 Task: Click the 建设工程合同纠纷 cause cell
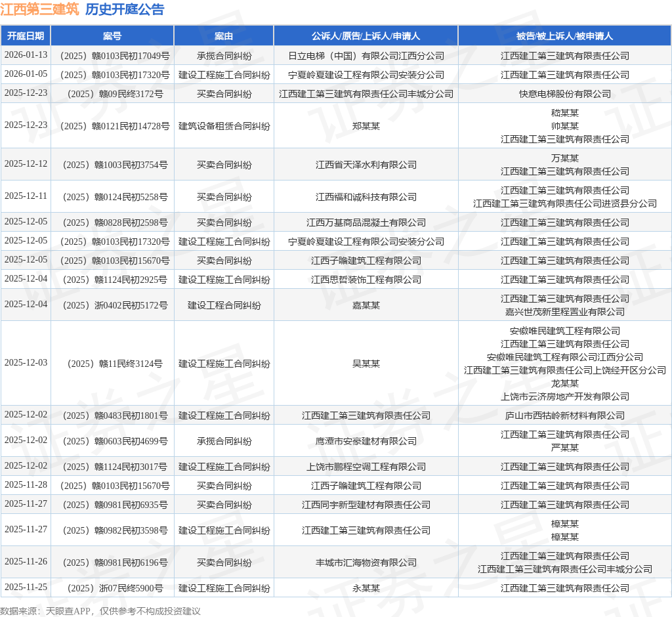point(224,305)
